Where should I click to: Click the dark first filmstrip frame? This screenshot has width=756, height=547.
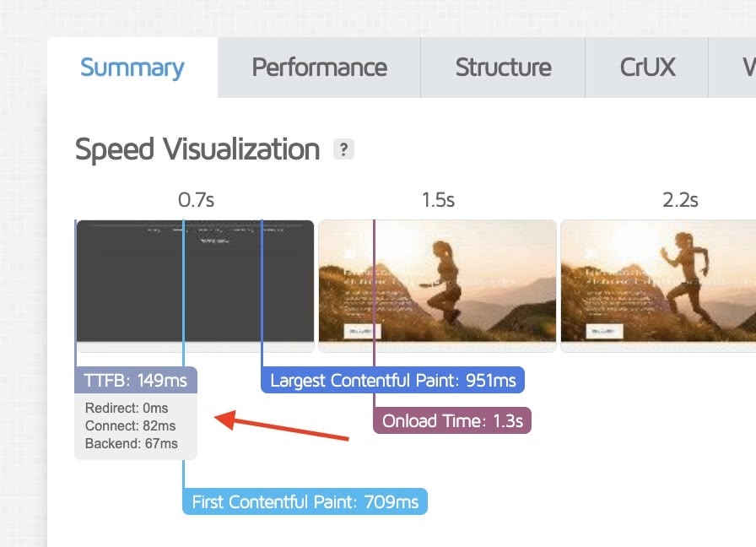(x=195, y=285)
